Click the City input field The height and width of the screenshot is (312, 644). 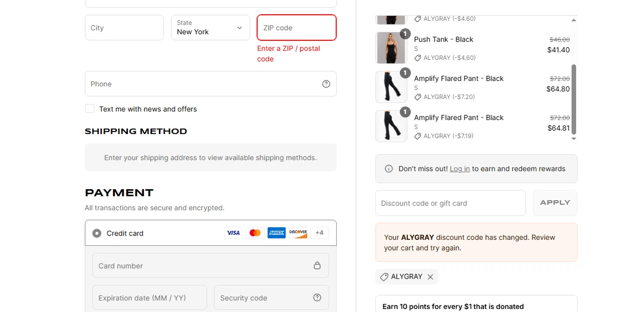125,28
